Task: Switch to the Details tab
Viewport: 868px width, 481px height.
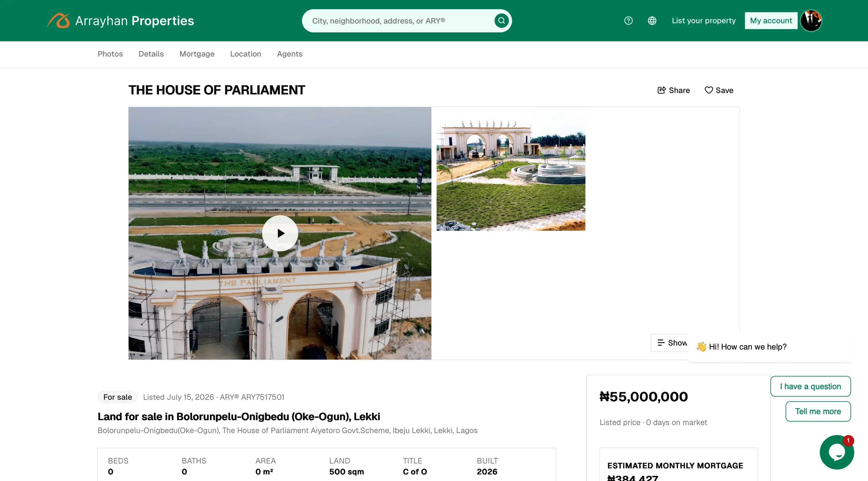Action: click(151, 54)
